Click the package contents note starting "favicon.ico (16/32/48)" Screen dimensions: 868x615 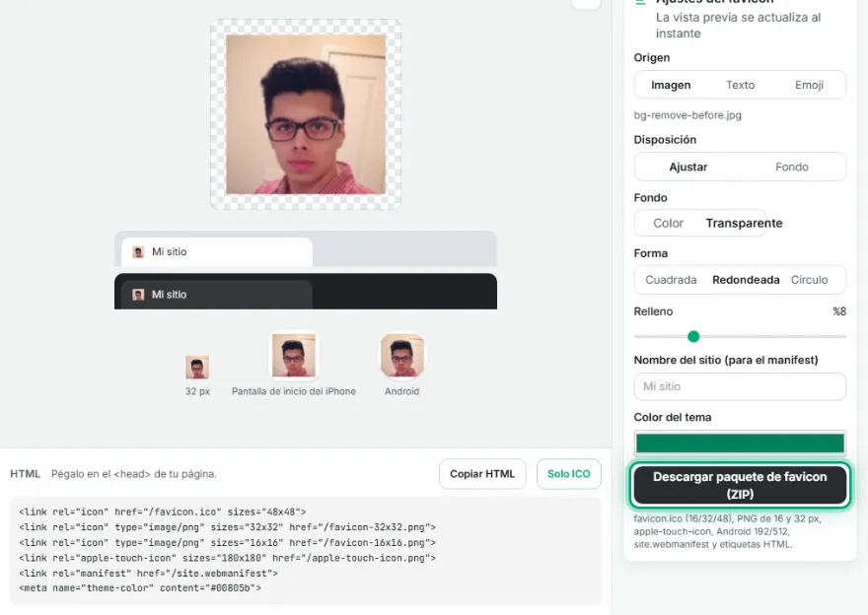pos(727,531)
